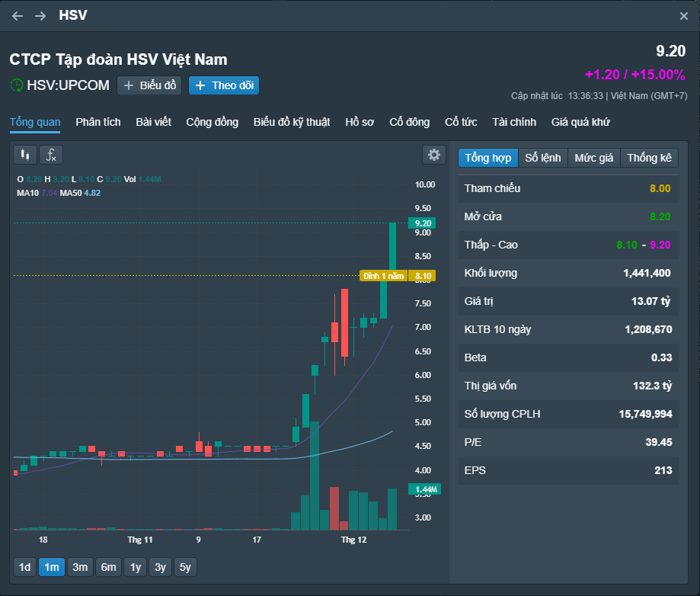Open chart settings gear icon
This screenshot has height=596, width=700.
point(434,155)
